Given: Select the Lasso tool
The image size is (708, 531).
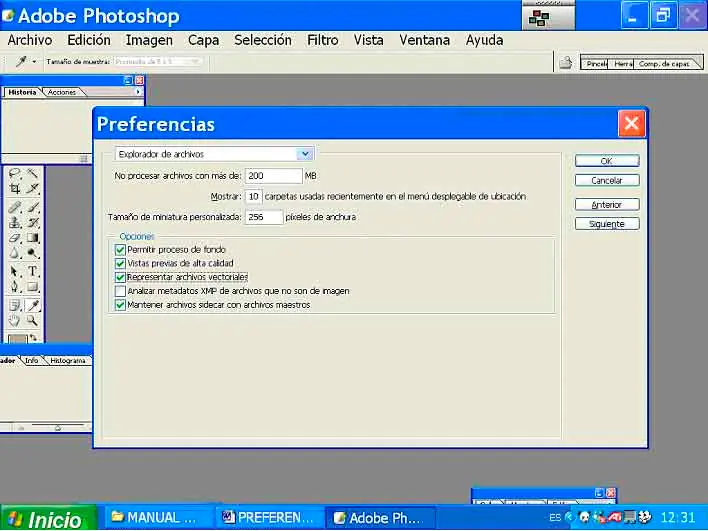Looking at the screenshot, I should pyautogui.click(x=14, y=173).
